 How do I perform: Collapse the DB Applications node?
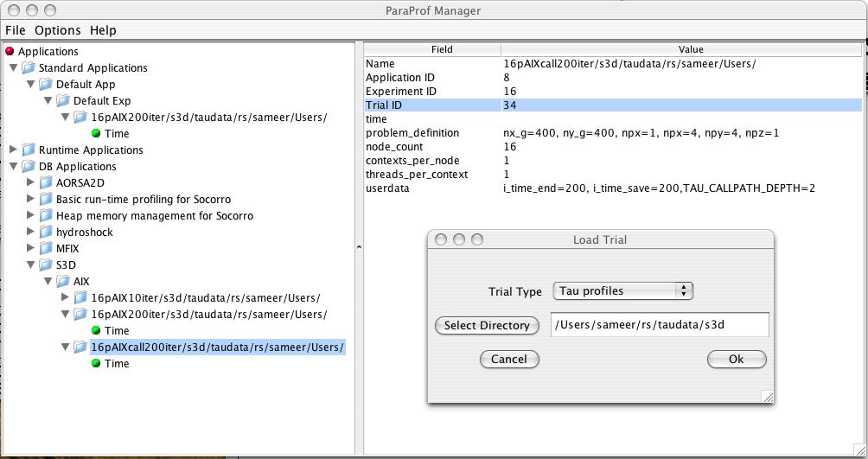(x=13, y=167)
